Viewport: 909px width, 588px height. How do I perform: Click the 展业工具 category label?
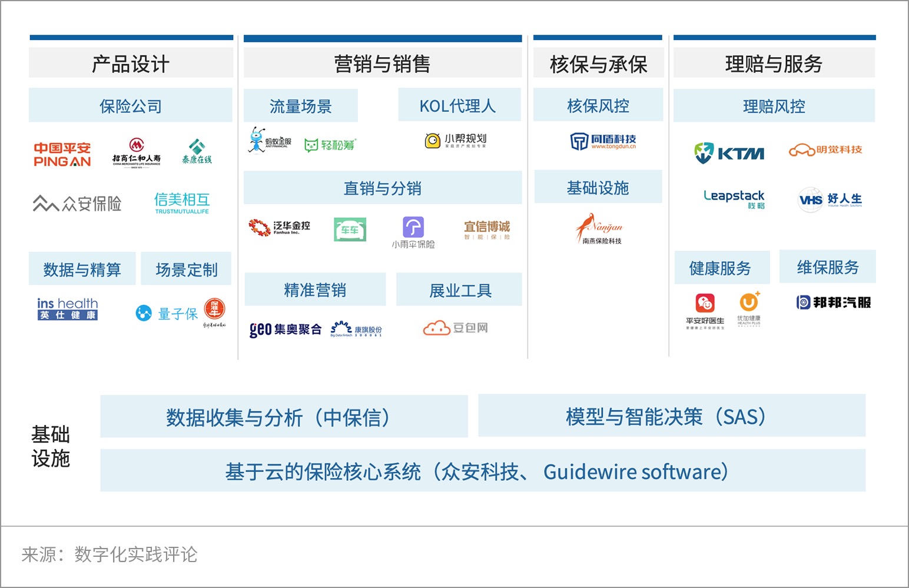[x=459, y=290]
